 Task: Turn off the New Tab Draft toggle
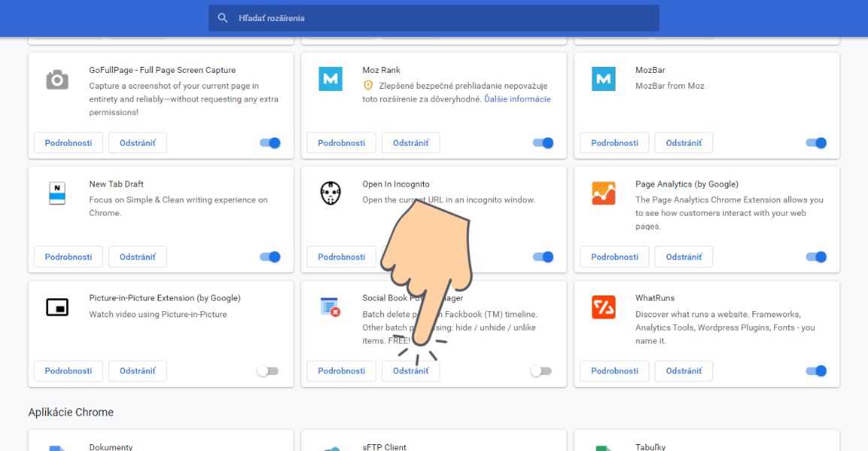click(270, 257)
